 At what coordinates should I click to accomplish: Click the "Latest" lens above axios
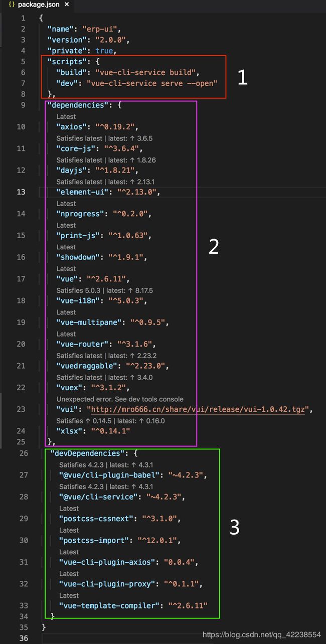point(66,116)
